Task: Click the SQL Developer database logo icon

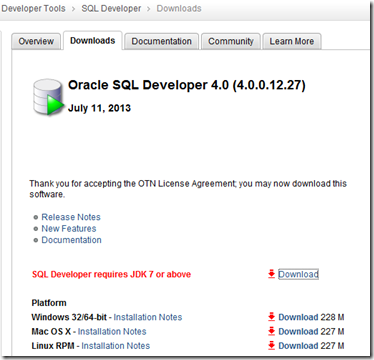Action: 48,97
